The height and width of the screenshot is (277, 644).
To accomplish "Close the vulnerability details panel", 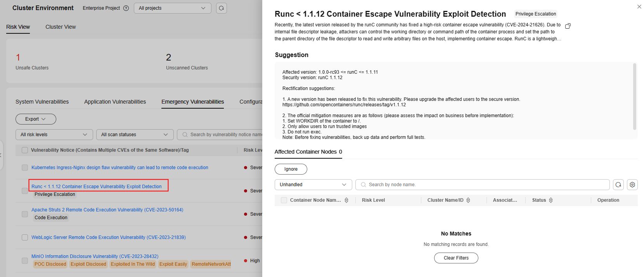I will [639, 7].
